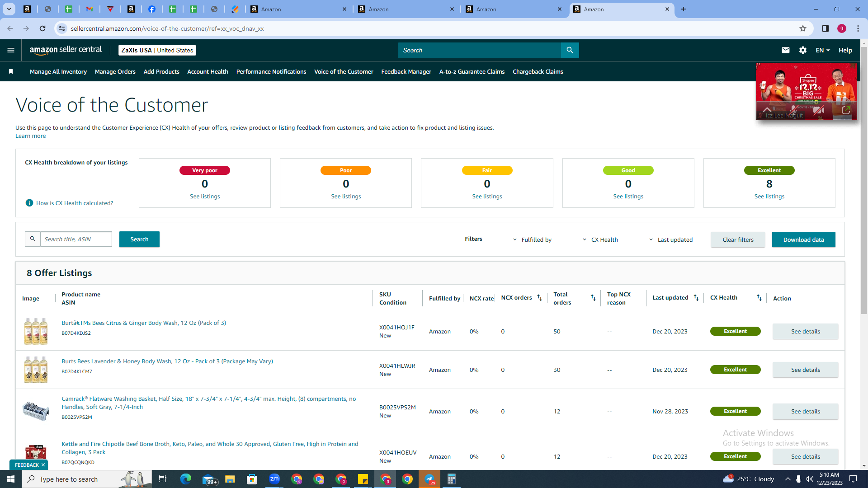
Task: Sort the table by CX Health
Action: (x=759, y=298)
